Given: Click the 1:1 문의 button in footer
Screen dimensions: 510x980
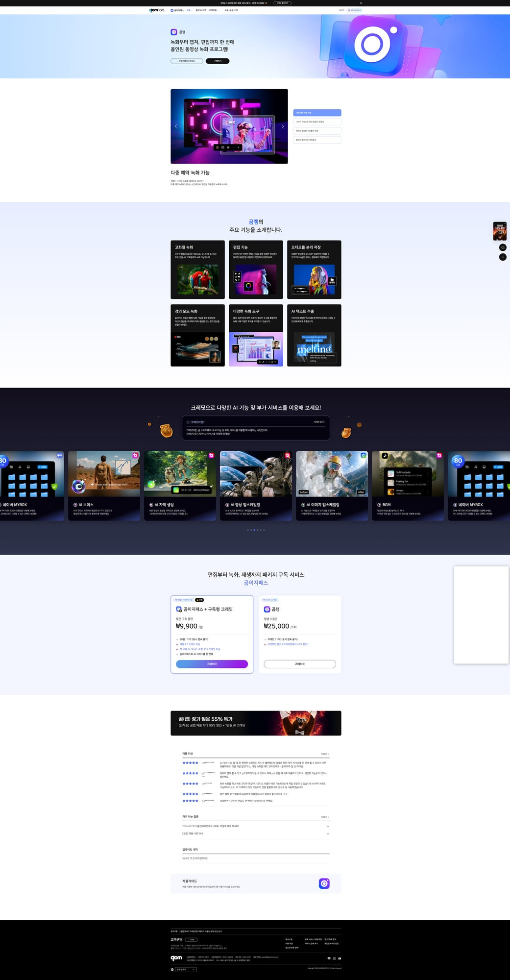Looking at the screenshot, I should click(x=191, y=940).
